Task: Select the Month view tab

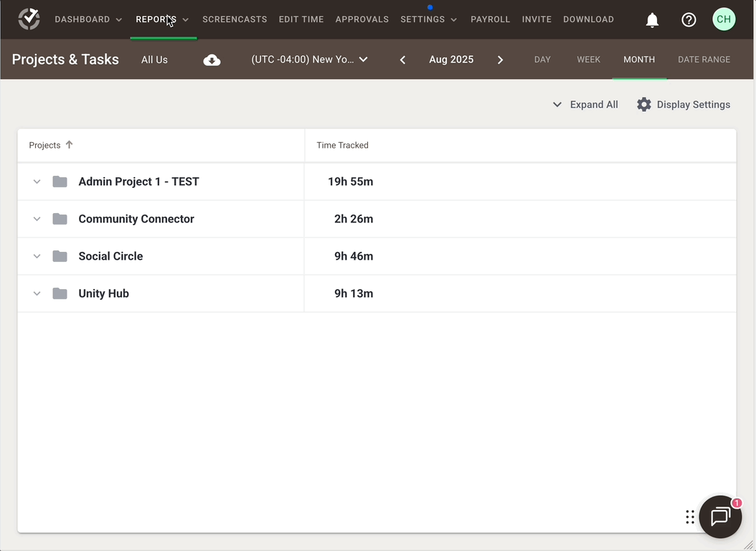Action: click(x=639, y=60)
